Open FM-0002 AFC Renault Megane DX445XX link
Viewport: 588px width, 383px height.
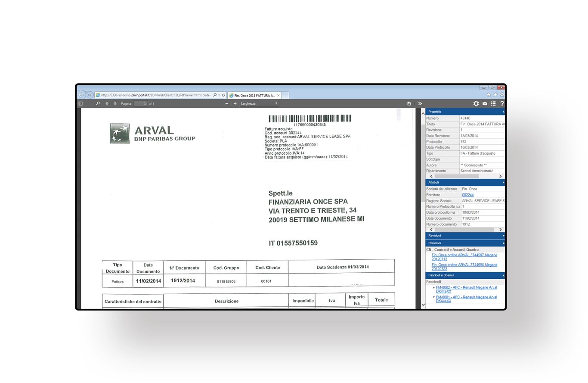467,290
